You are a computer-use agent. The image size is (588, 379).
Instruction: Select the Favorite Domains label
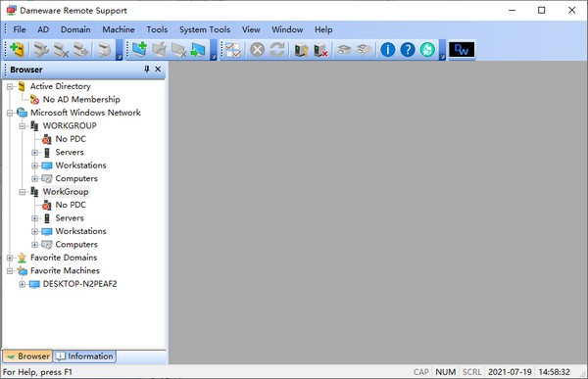[64, 258]
